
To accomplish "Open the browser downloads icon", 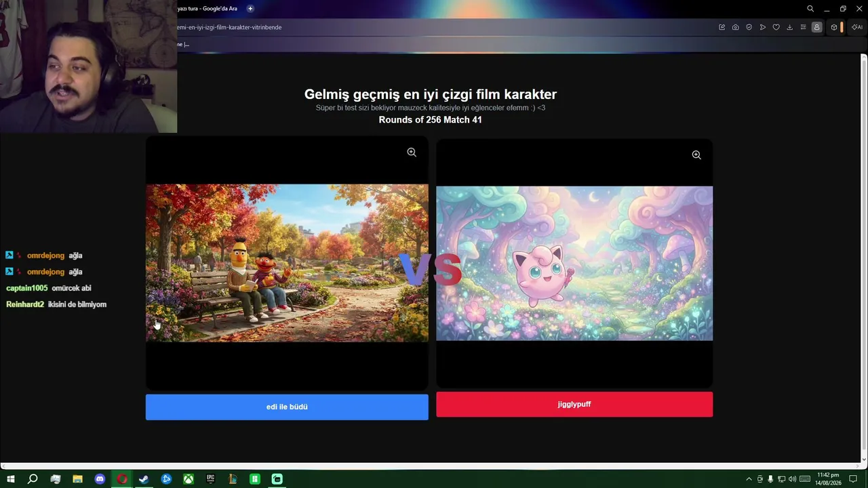I will tap(790, 27).
